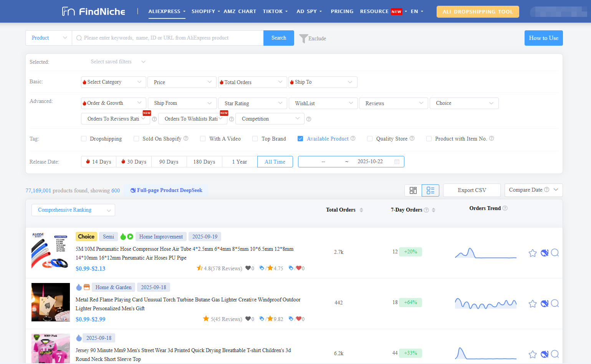Click the Exclude filter funnel icon
The image size is (591, 364).
click(303, 38)
